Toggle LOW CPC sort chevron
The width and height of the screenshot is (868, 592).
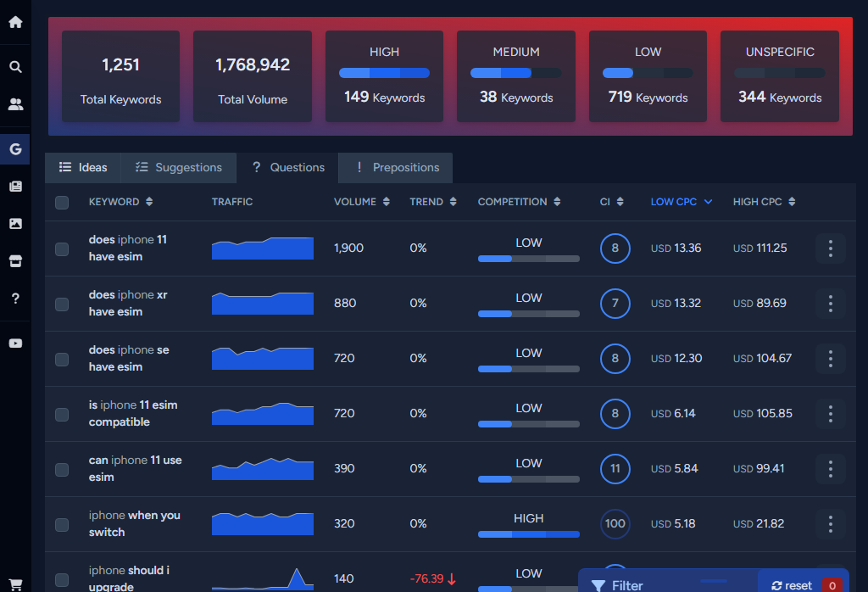click(708, 202)
